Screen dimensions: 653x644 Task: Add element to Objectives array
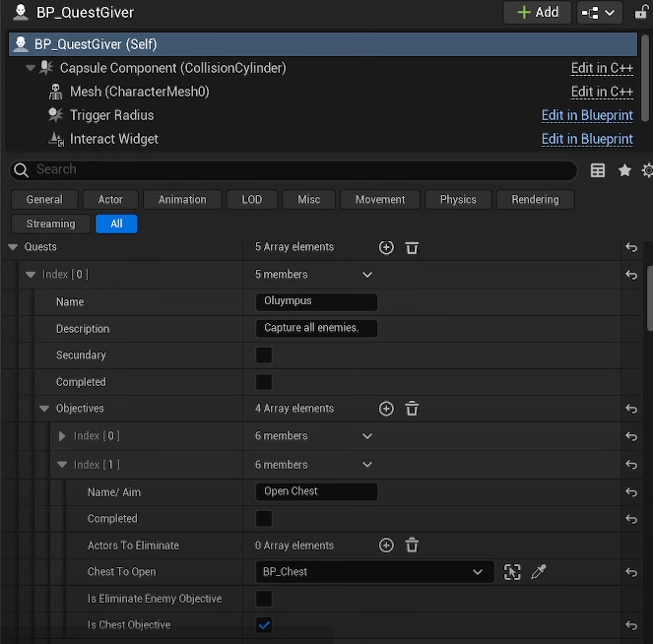click(386, 409)
